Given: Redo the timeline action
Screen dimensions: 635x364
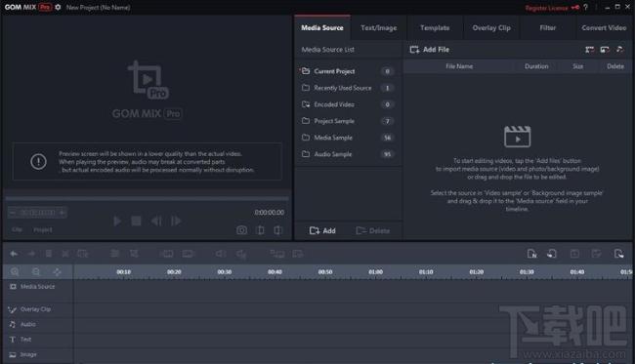Looking at the screenshot, I should tap(31, 254).
